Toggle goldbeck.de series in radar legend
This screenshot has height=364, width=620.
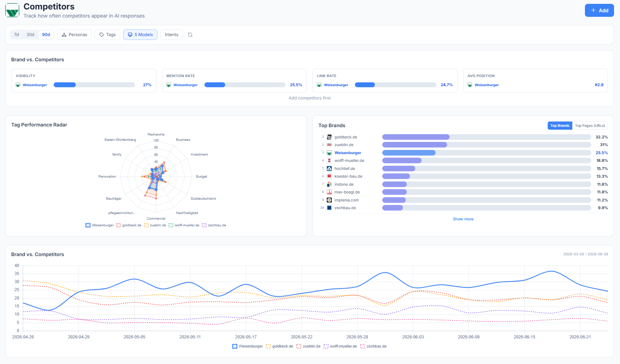129,225
